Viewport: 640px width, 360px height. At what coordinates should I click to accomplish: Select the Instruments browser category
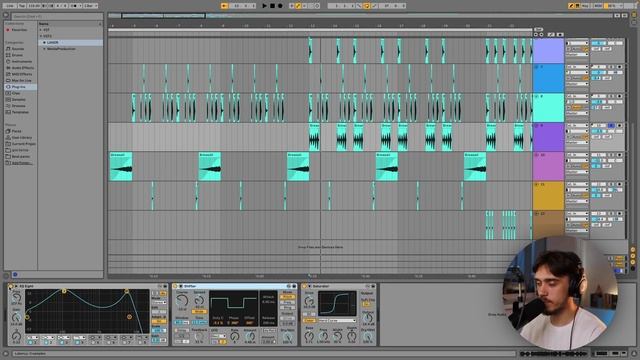click(x=21, y=61)
